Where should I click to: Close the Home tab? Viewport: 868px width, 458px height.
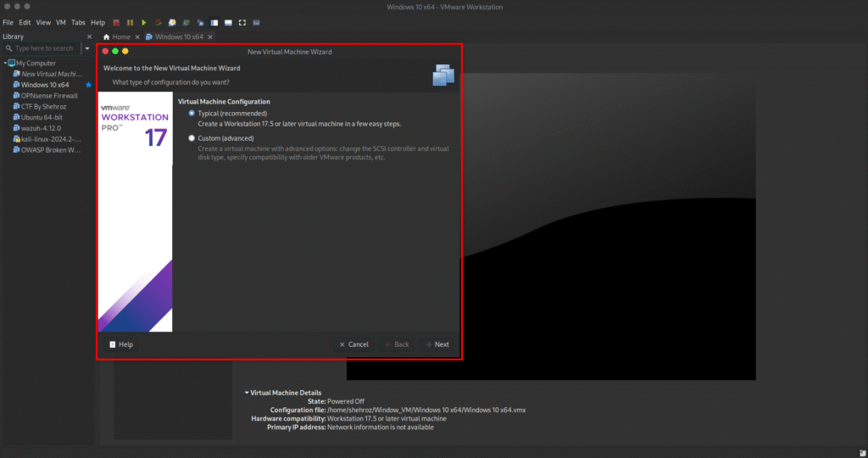pos(137,37)
